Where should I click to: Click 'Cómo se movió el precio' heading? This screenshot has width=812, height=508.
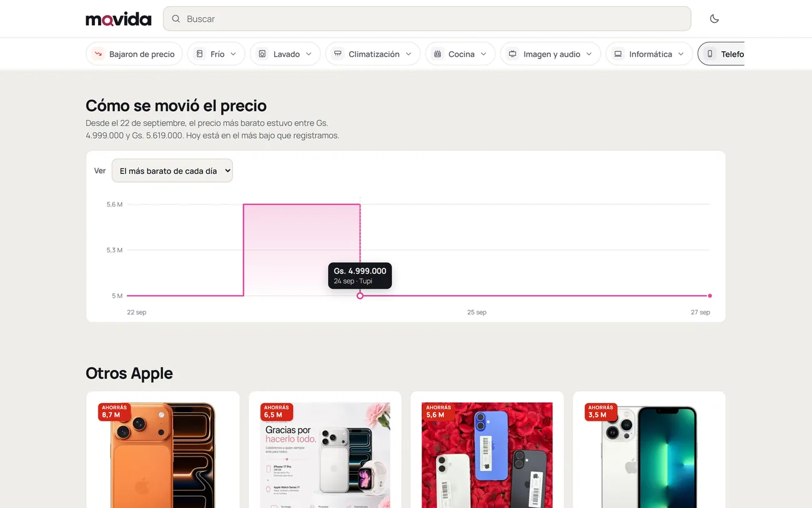point(176,106)
